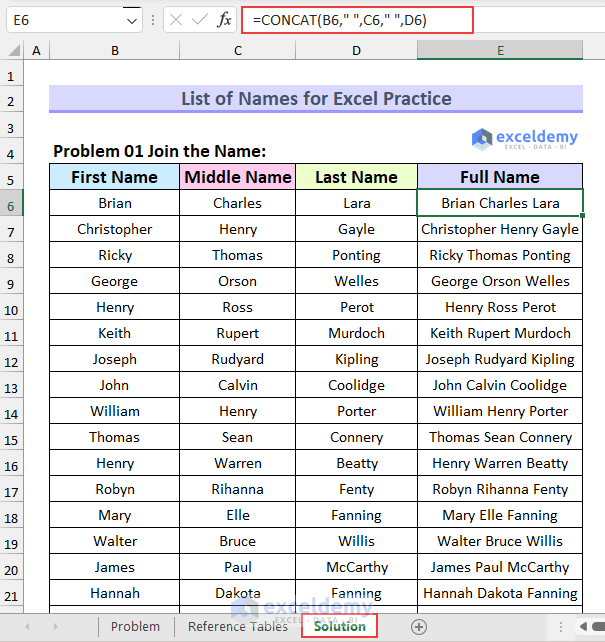Select cell 'James Paul McCarthy'
605x642 pixels.
pyautogui.click(x=500, y=567)
